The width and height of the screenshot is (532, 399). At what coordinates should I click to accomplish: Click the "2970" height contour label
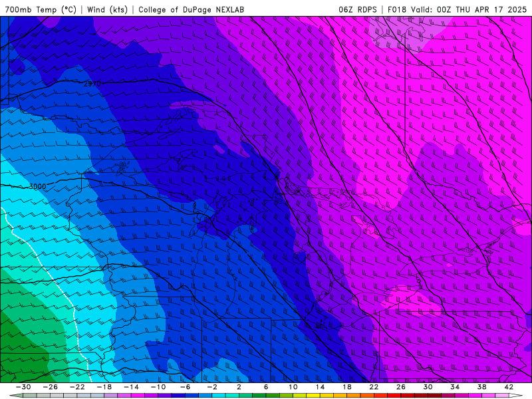coord(92,84)
